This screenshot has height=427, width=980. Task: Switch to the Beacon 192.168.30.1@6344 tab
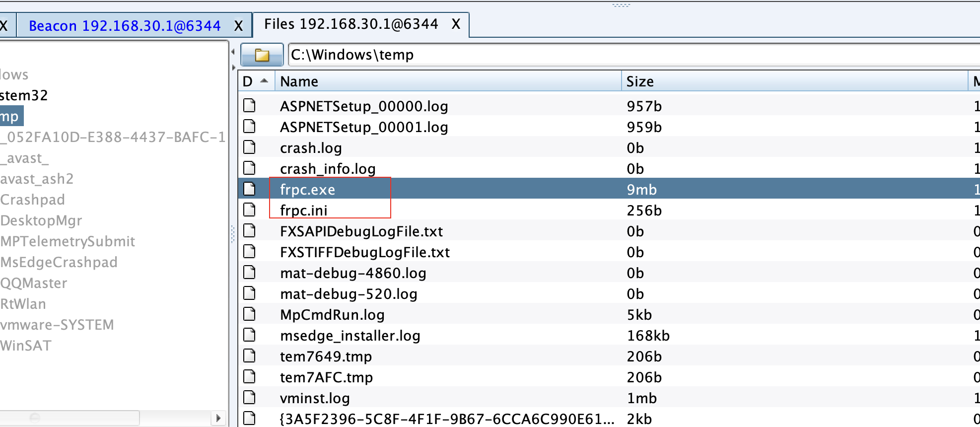(125, 25)
